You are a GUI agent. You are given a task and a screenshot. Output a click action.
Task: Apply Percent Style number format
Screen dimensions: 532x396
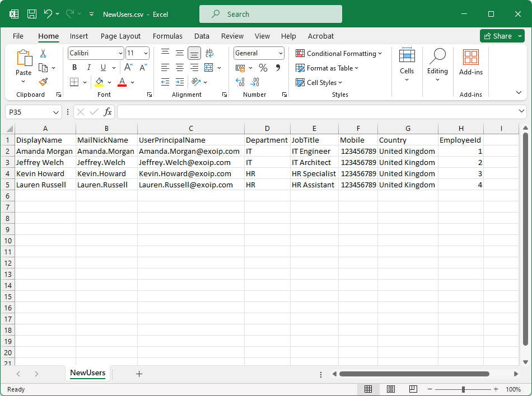point(263,68)
